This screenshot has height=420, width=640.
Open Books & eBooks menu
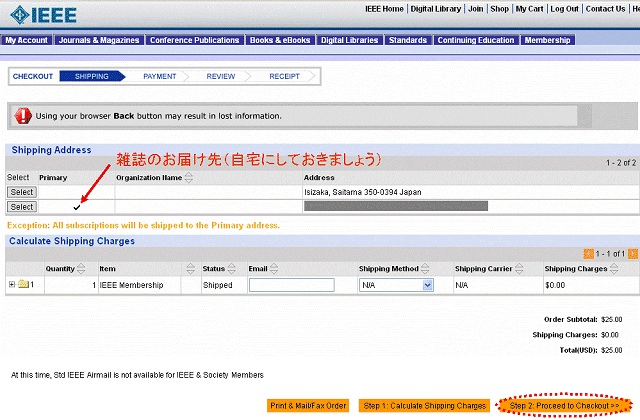point(280,40)
